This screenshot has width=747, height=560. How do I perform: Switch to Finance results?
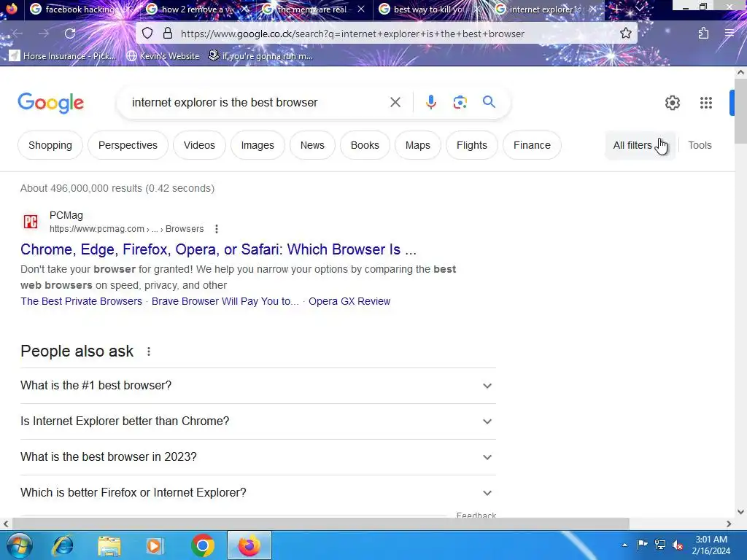(x=532, y=145)
